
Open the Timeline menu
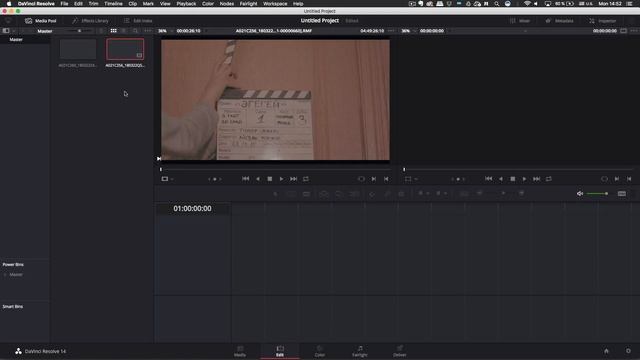pos(113,4)
